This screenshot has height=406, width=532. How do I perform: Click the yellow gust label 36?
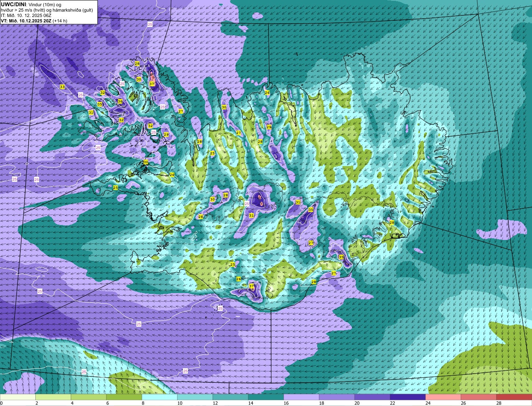click(120, 101)
